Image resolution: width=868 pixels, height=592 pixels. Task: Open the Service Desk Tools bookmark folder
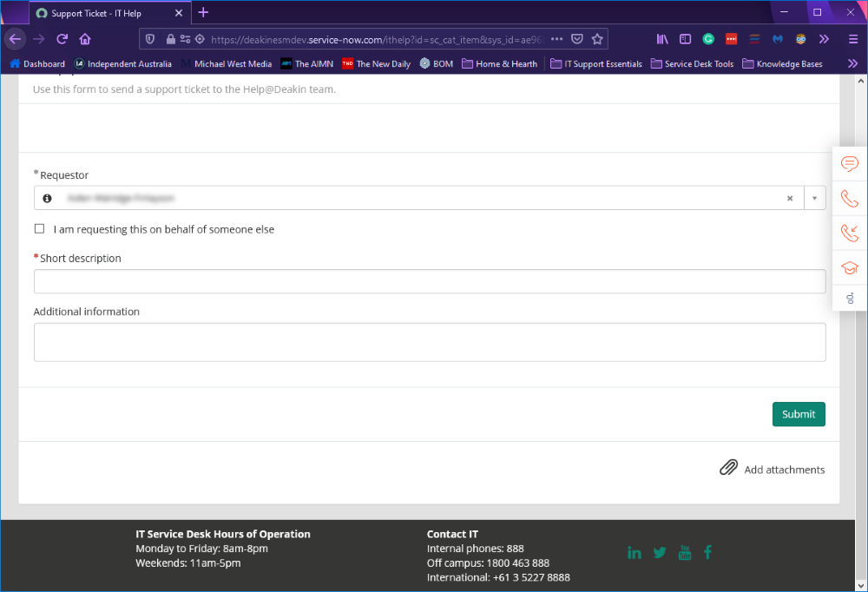692,63
